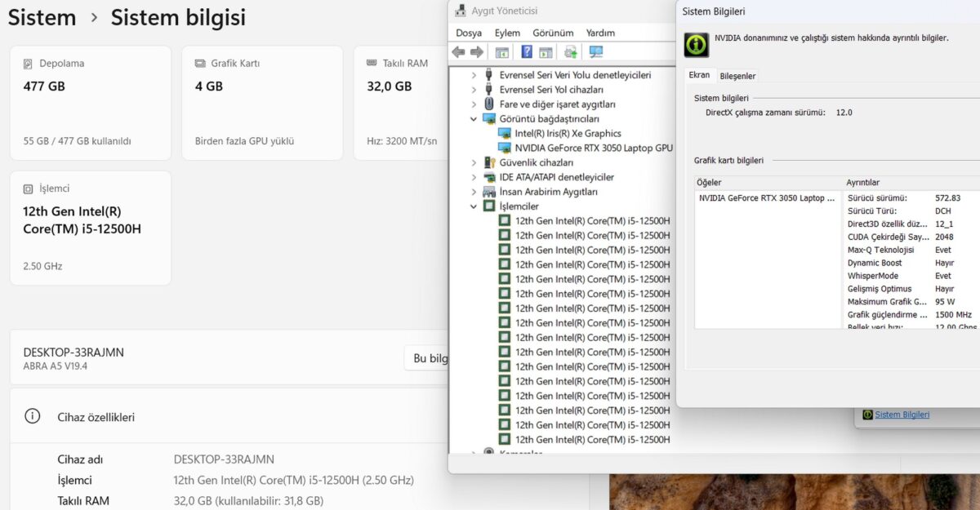Click the Ayrıntılar column header

tap(863, 183)
